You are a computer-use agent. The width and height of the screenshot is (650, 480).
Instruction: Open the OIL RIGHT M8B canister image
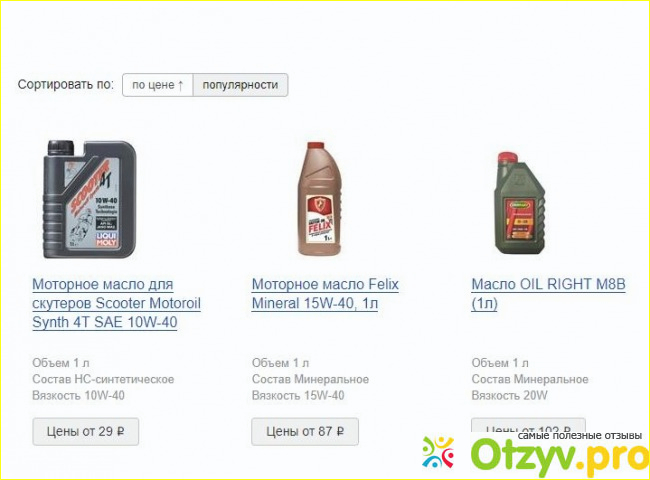(x=519, y=202)
